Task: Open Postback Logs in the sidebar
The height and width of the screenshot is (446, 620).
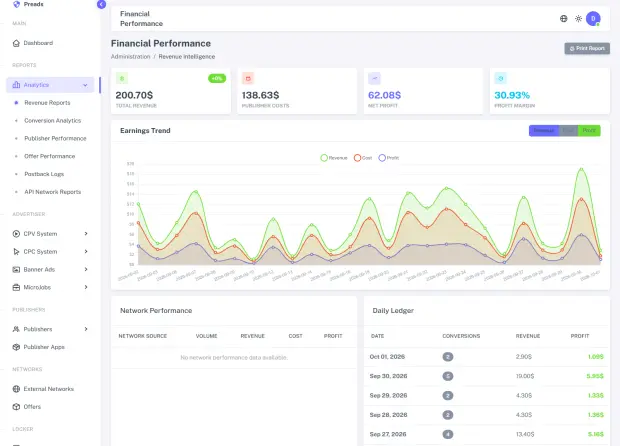Action: [x=44, y=174]
